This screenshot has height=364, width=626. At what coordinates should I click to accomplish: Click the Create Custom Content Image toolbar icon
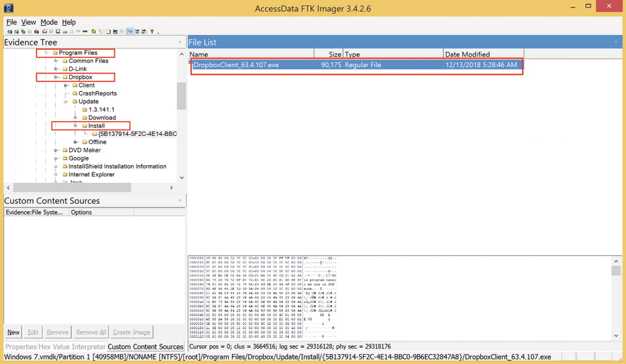[x=71, y=32]
